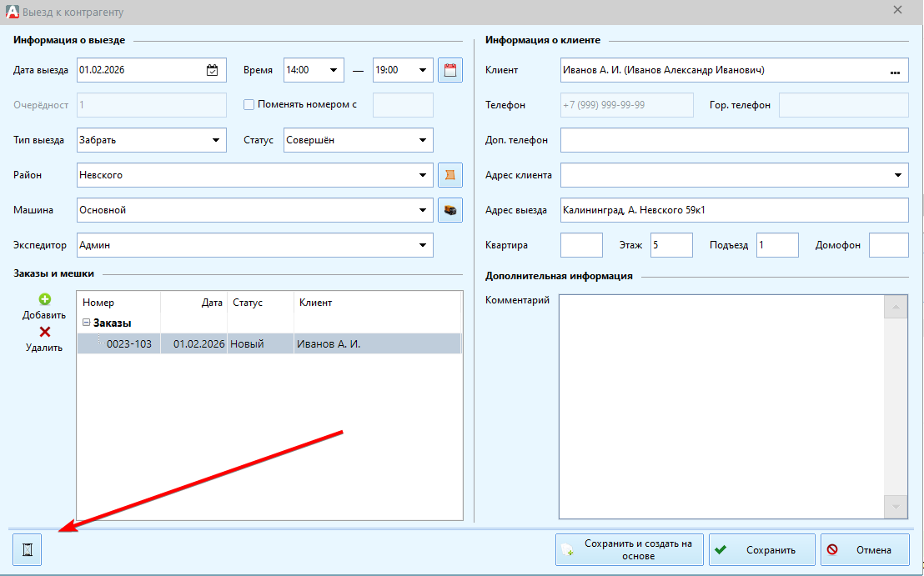The image size is (924, 576).
Task: Open calendar picker in Дата выезда field
Action: (212, 70)
